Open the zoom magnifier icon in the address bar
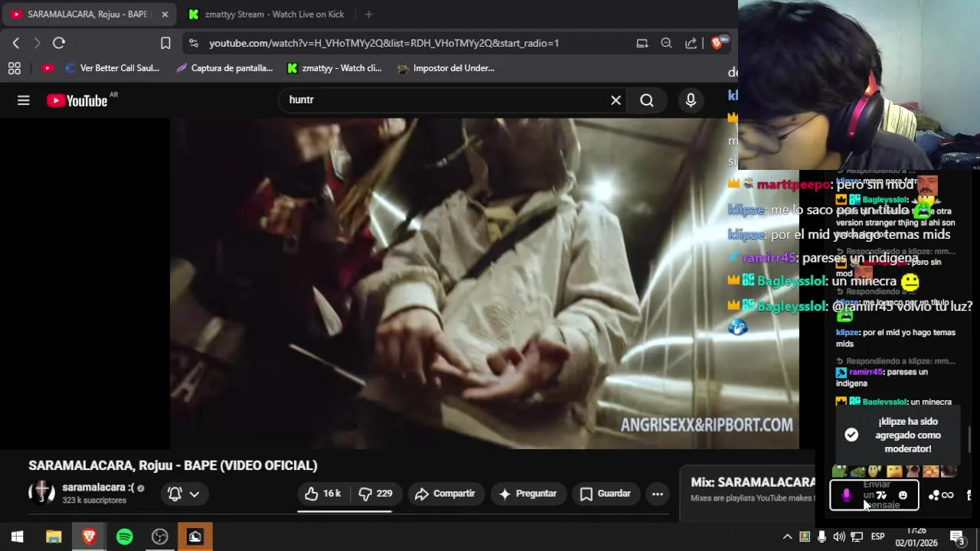 (666, 43)
